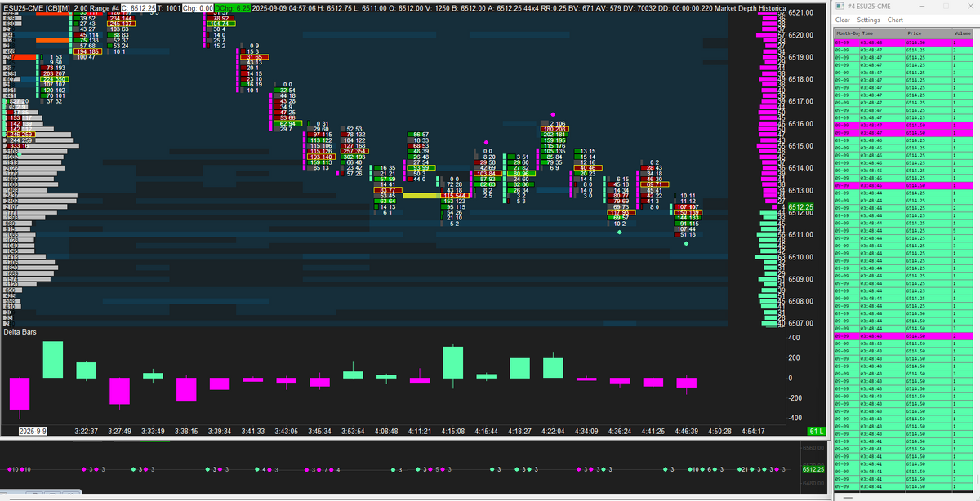Click the Month-Day column header
980x501 pixels.
[845, 33]
